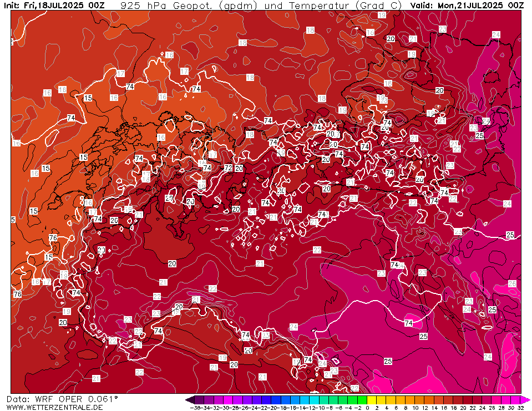Viewport: 532px width, 411px height.
Task: Click the '72' geopotential contour label on the map
Action: click(x=229, y=168)
